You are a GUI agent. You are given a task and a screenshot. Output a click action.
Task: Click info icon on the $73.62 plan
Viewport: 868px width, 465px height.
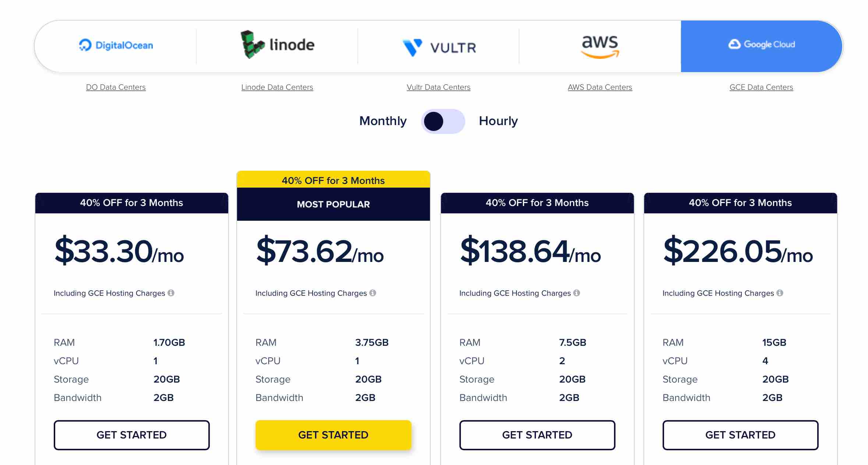373,293
